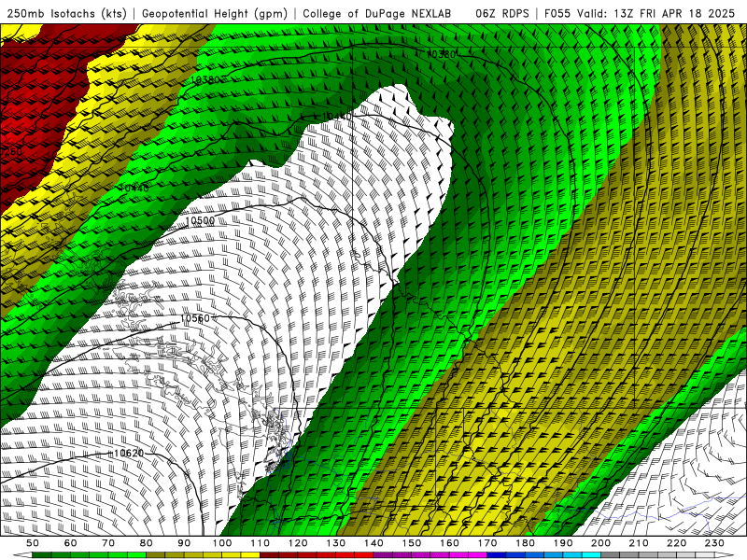Click the 120 value on color scale
747x560 pixels.
[x=298, y=543]
